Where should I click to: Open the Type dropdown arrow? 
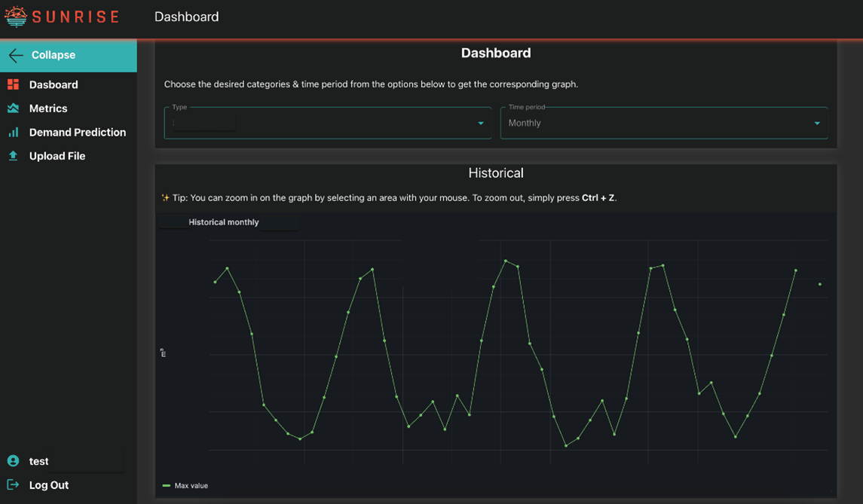point(481,124)
